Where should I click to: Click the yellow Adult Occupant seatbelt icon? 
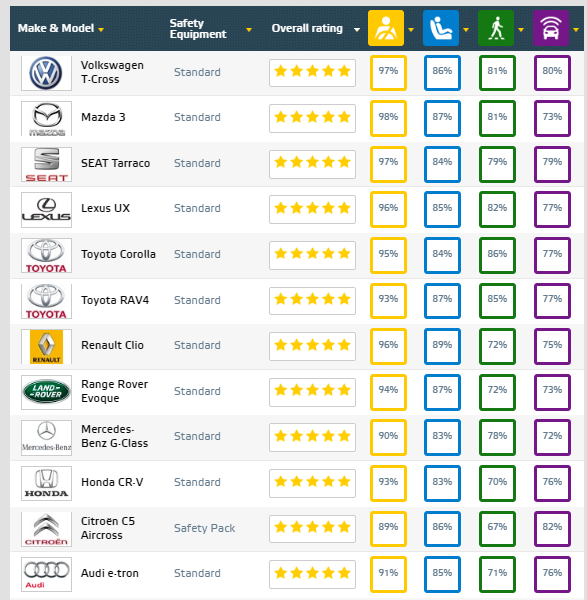386,28
